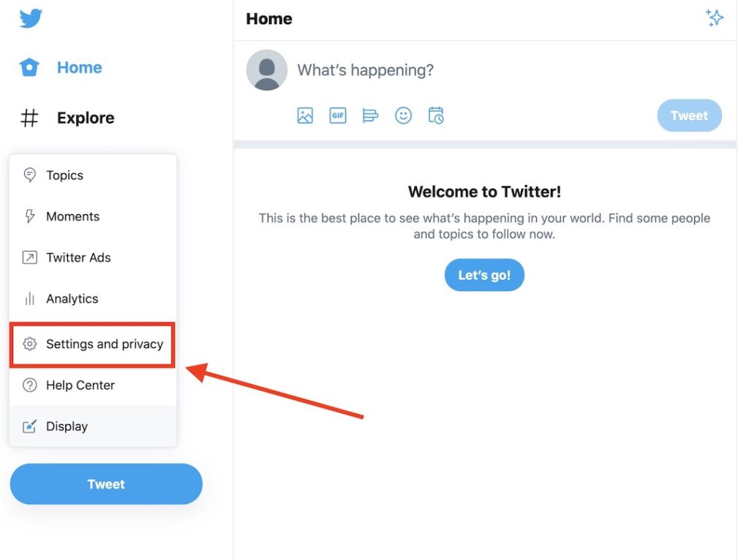Navigate to Home in the sidebar

[x=79, y=67]
